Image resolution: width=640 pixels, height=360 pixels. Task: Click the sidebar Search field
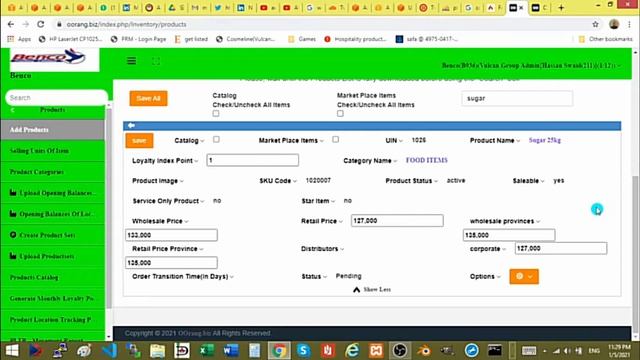(56, 98)
